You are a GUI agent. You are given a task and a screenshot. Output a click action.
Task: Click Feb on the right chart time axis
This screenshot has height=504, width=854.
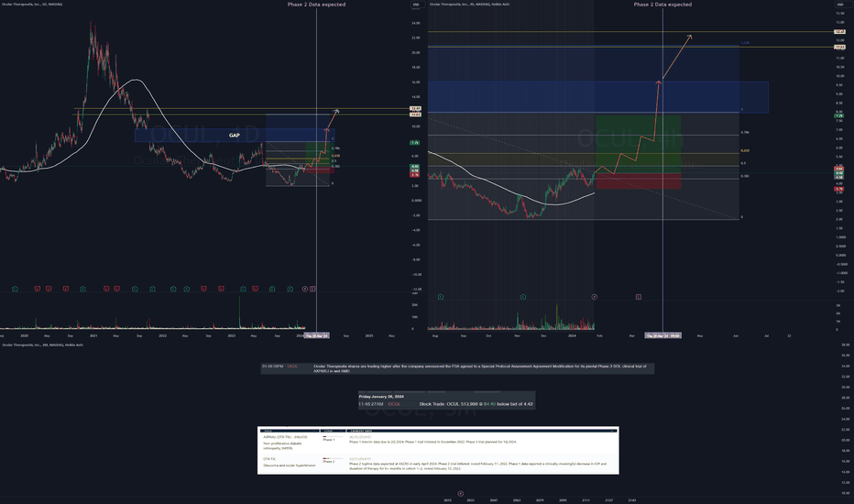(599, 335)
